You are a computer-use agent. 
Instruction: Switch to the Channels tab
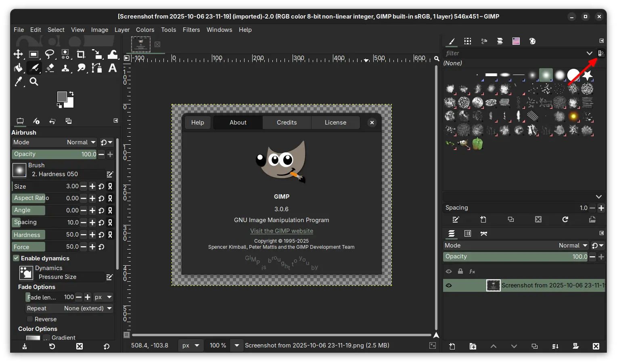467,233
